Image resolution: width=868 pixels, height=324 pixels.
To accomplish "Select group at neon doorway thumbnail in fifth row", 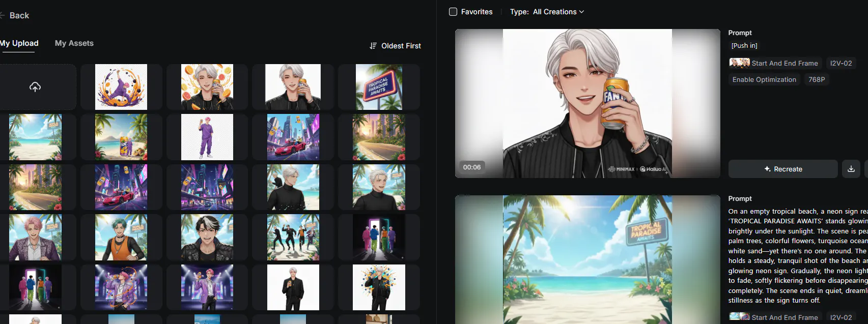I will [35, 287].
